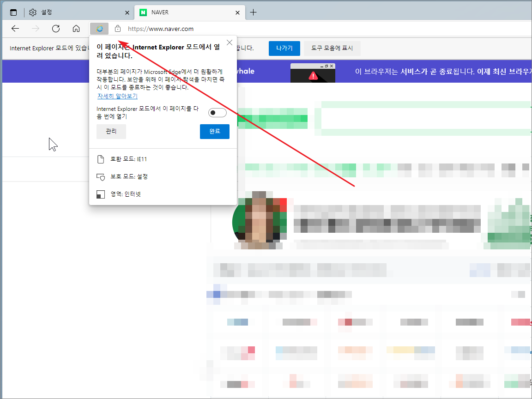
Task: Close the NAVER tab
Action: (x=237, y=12)
